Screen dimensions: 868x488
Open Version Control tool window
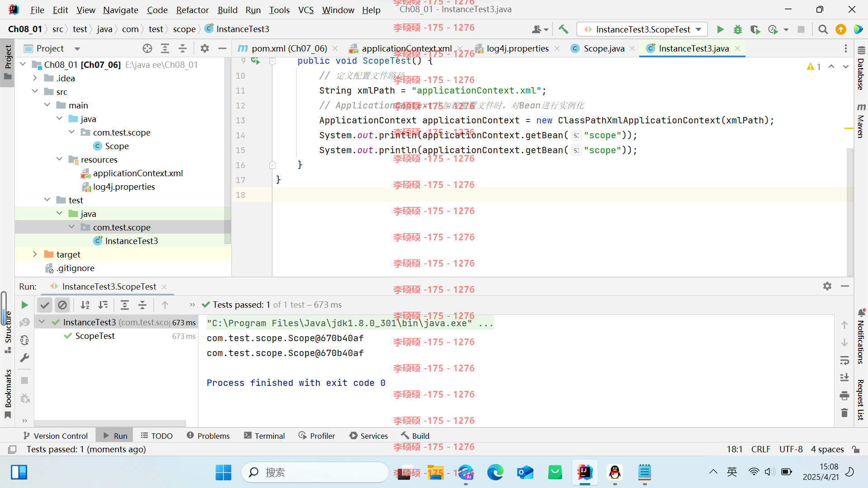point(55,436)
